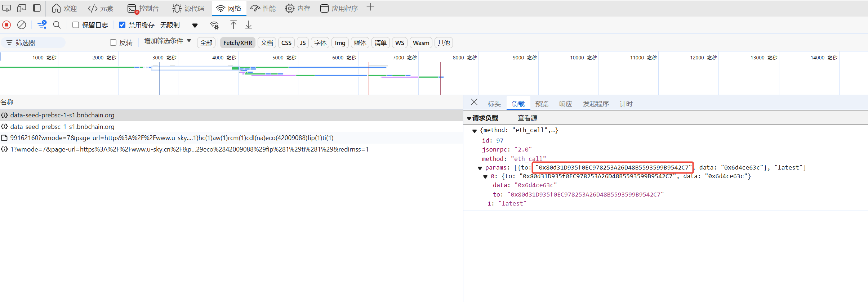Image resolution: width=868 pixels, height=302 pixels.
Task: Toggle the sidebar dock panel icon
Action: (x=37, y=8)
